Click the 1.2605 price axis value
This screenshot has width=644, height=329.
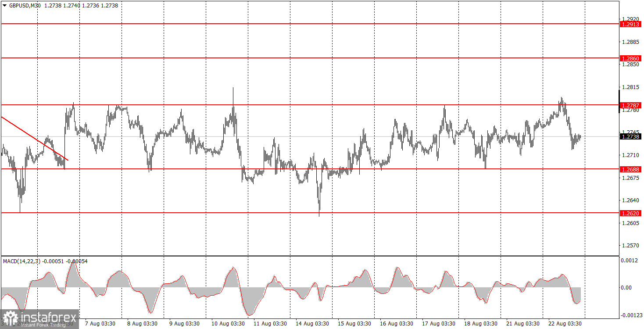[x=630, y=223]
